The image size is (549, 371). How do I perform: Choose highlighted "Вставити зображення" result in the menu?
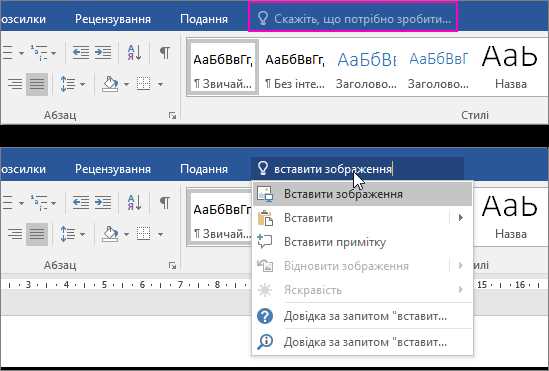pos(362,194)
